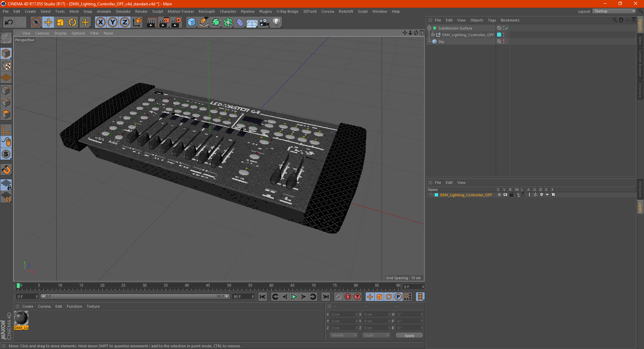The image size is (644, 349).
Task: Open the spline Pen tool
Action: (x=204, y=22)
